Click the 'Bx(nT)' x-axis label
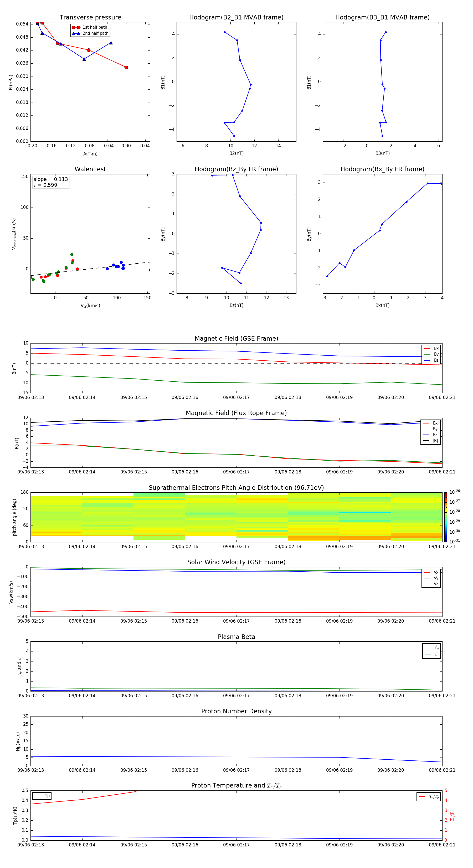Viewport: 473px width, 868px height. [382, 305]
